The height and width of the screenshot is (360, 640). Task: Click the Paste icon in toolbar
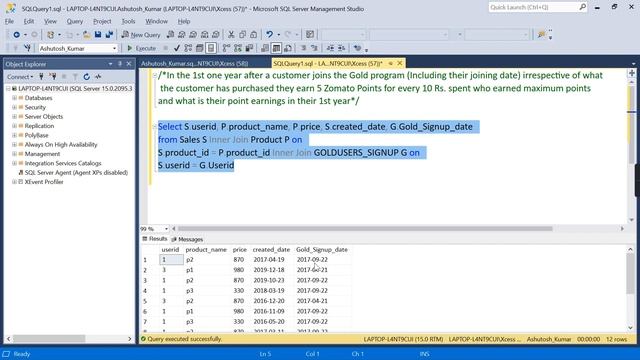point(253,35)
